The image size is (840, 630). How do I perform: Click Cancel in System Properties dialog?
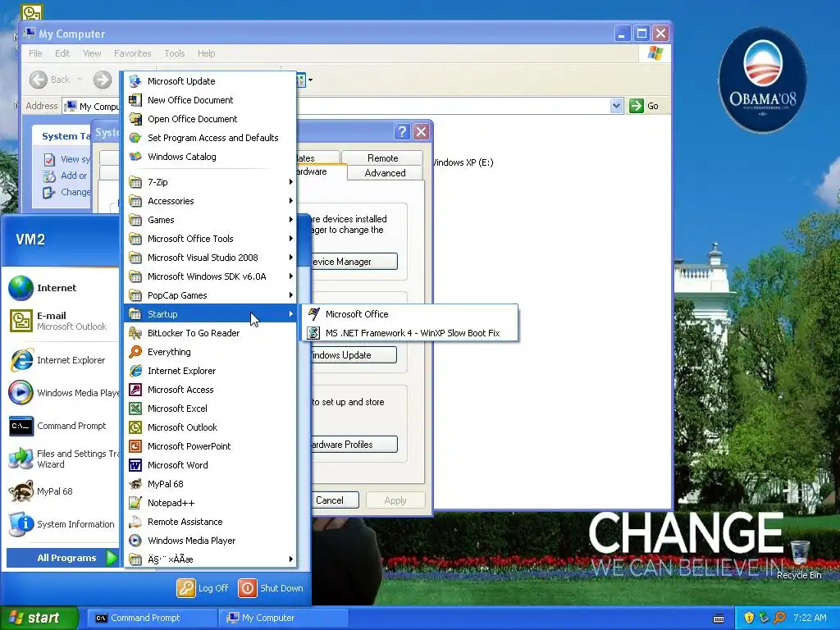point(335,500)
